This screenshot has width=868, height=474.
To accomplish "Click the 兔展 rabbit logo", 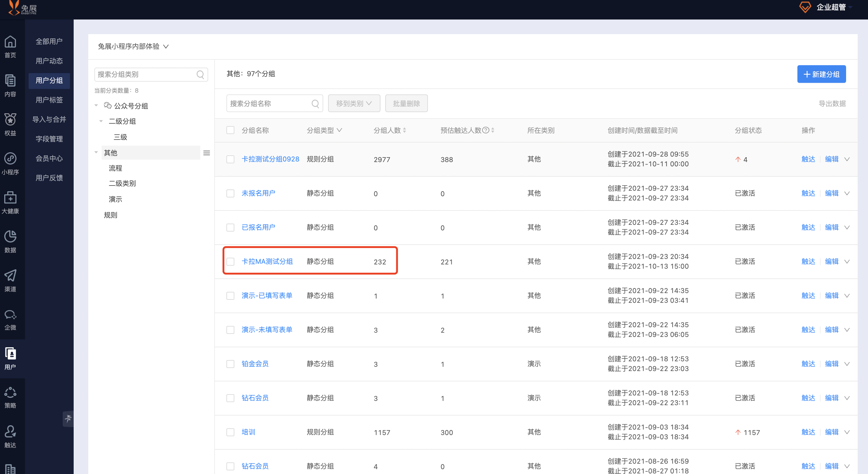I will [23, 8].
